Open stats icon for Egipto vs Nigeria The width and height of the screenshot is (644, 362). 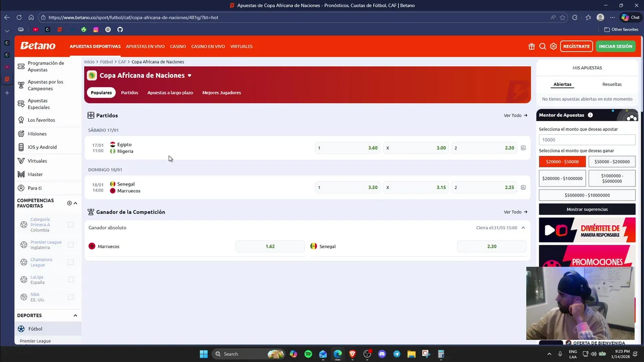[523, 148]
